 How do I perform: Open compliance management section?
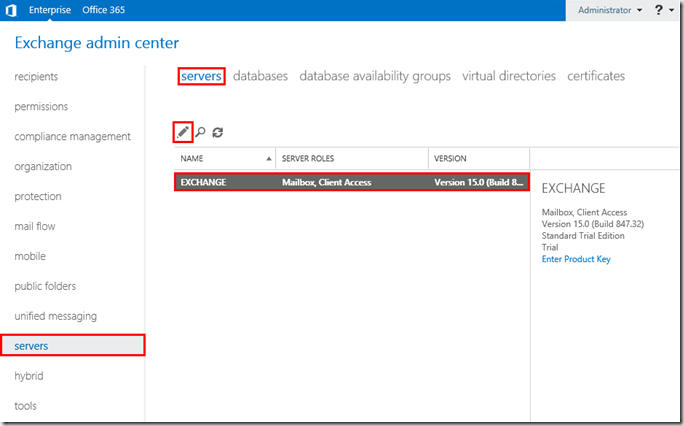tap(72, 137)
